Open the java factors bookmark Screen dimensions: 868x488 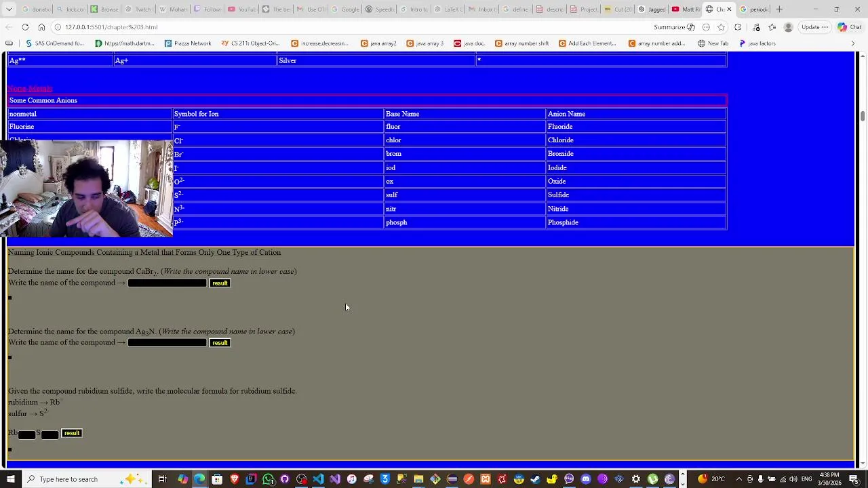point(757,43)
